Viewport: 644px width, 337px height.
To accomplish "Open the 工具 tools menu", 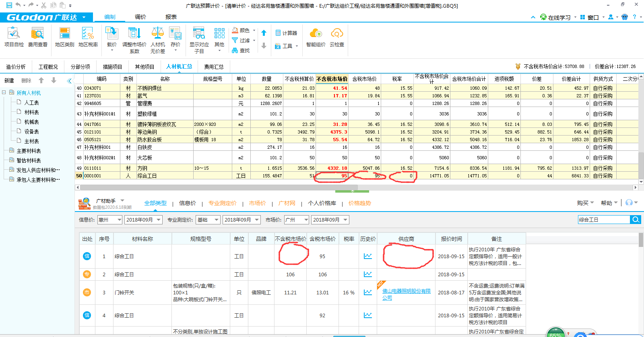I will pos(286,46).
